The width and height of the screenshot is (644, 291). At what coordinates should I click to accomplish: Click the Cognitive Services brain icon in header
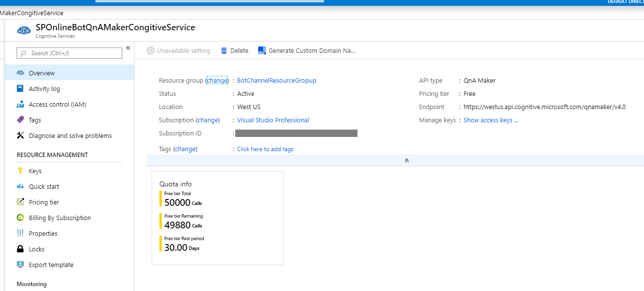point(23,30)
